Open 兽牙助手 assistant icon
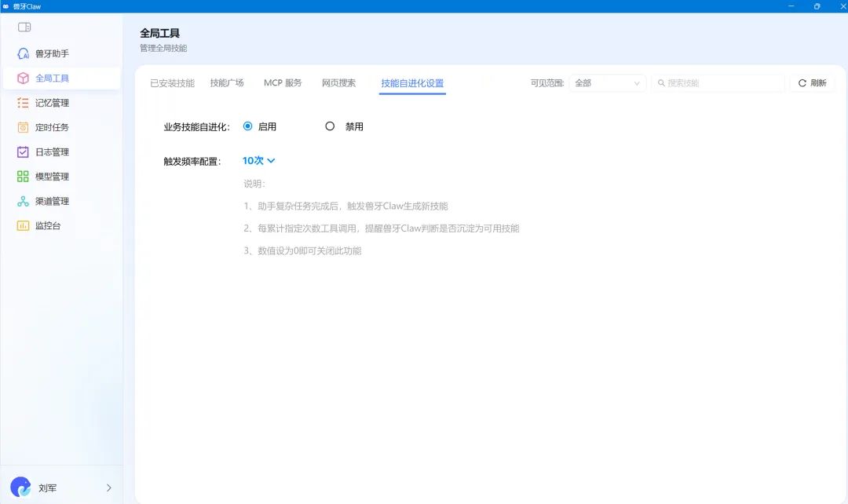The image size is (848, 504). [x=24, y=53]
